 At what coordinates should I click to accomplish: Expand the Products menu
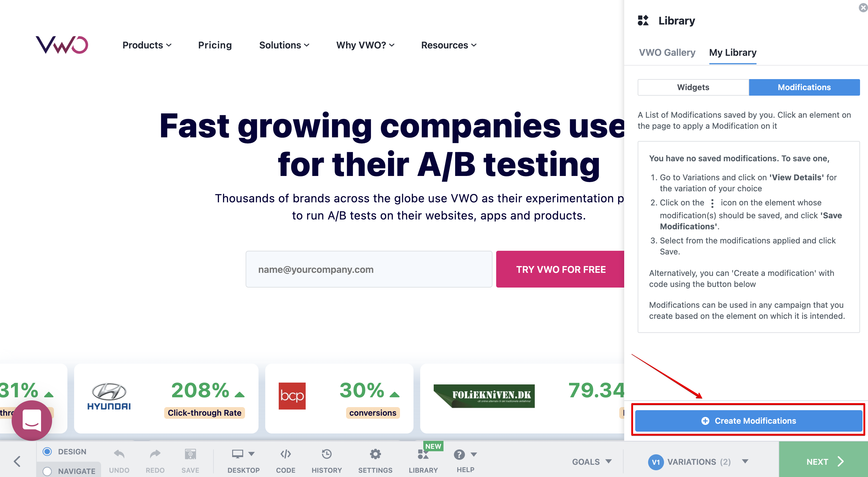click(x=147, y=45)
